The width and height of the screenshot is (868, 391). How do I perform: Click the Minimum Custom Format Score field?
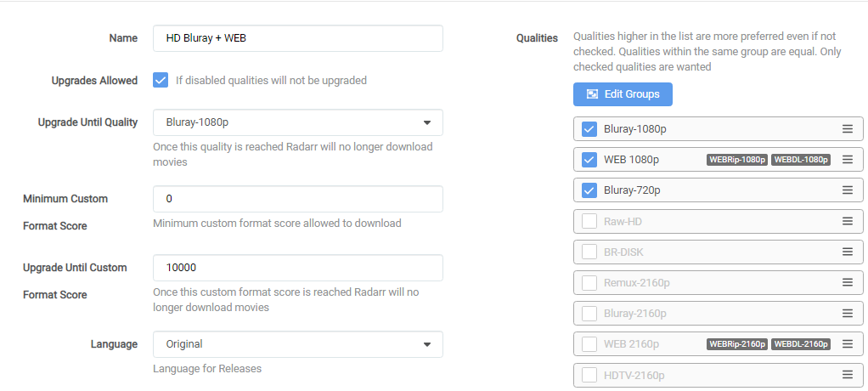point(297,199)
